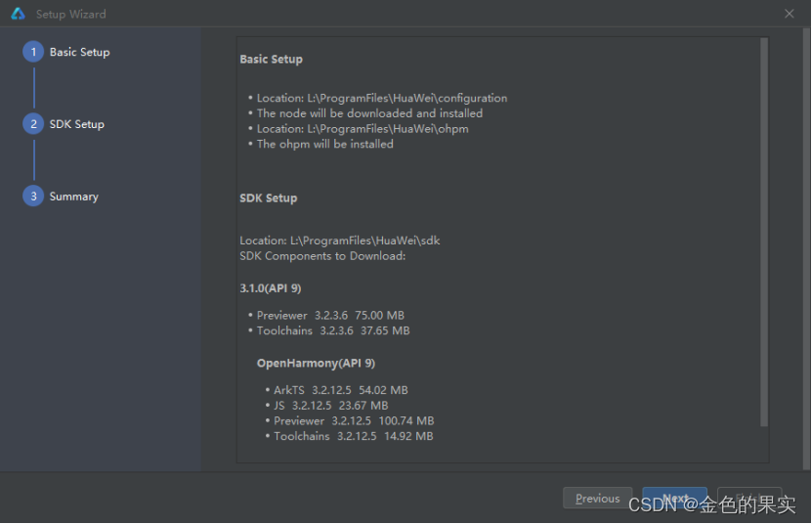Click the DevEco Studio logo icon
Viewport: 812px width, 524px height.
pos(19,14)
